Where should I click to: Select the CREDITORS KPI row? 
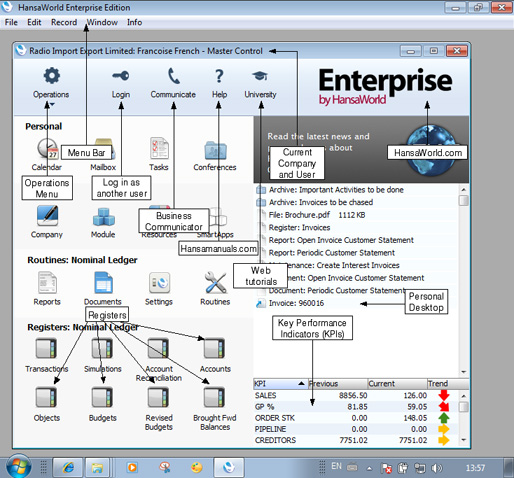coord(356,440)
